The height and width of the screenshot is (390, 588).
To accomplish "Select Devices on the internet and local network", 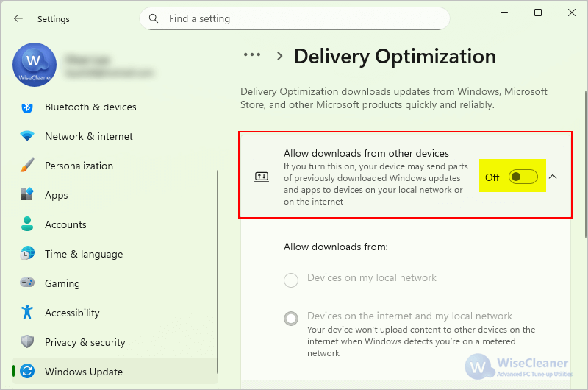I will click(291, 319).
